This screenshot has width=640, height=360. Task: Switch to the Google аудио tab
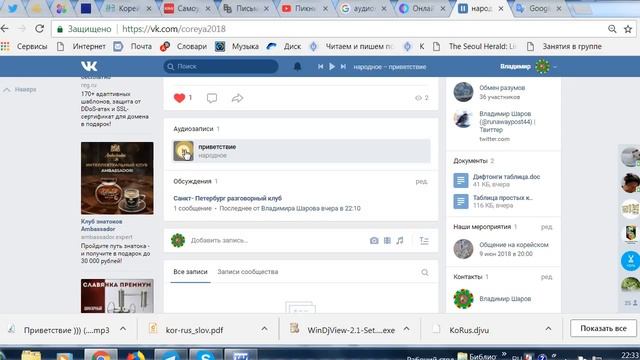[x=363, y=9]
